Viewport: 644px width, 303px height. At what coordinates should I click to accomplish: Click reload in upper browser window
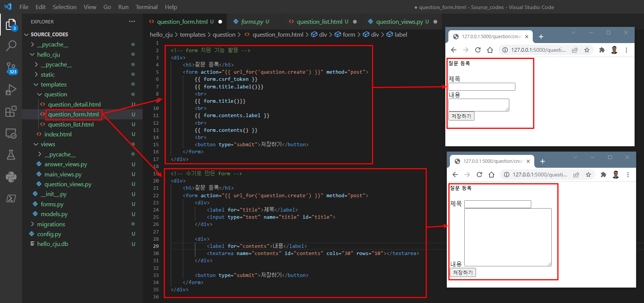[x=478, y=50]
